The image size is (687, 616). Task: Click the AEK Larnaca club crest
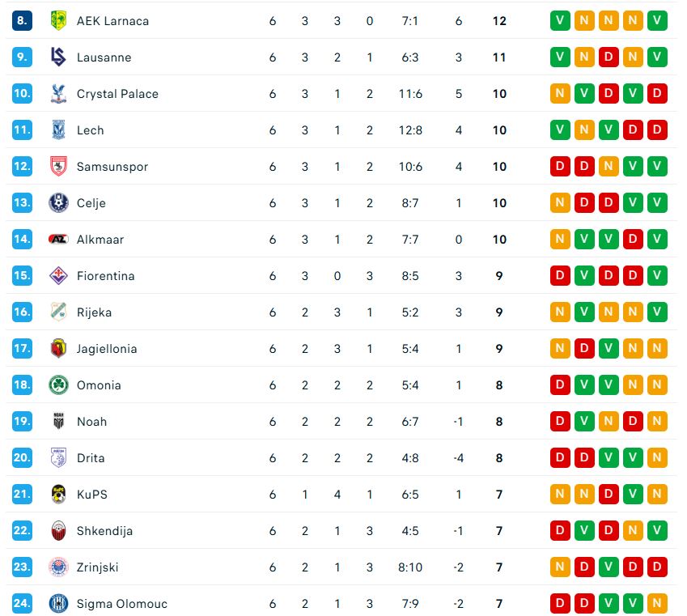coord(58,21)
